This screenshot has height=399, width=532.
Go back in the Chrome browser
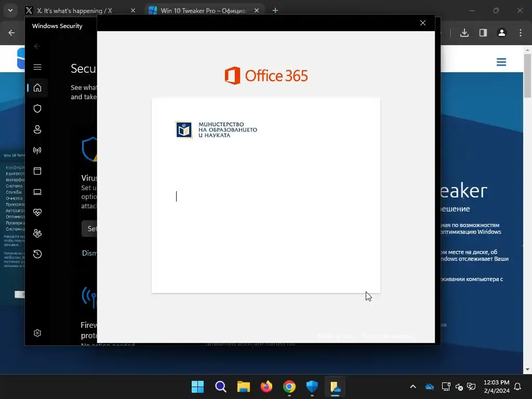coord(11,33)
